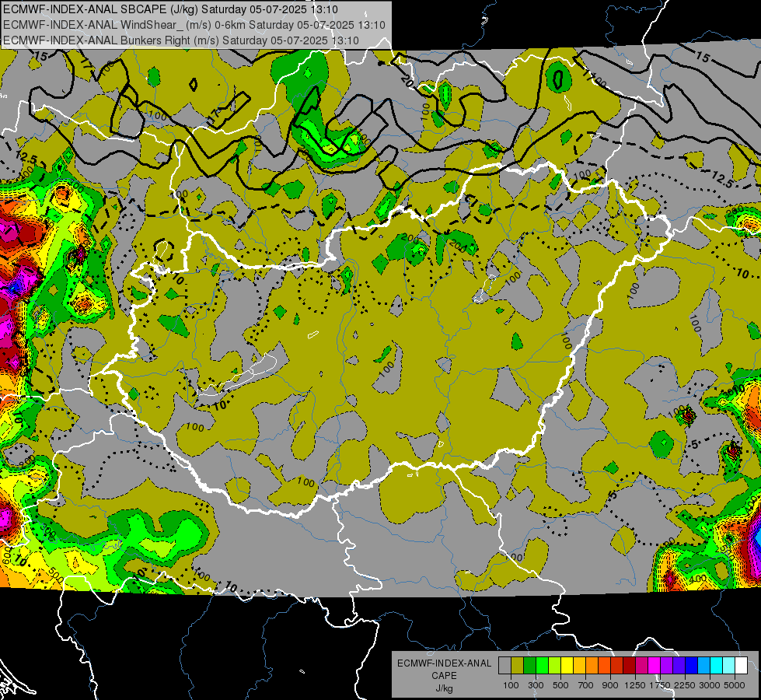Viewport: 761px width, 700px height.
Task: Select the amber legend swatch above 700
Action: (x=579, y=665)
